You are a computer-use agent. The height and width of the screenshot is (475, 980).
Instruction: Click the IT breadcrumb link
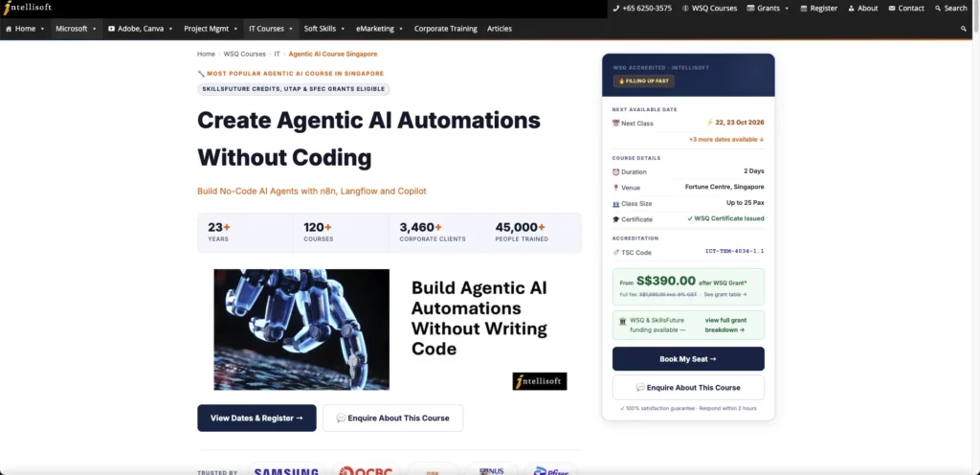[277, 55]
